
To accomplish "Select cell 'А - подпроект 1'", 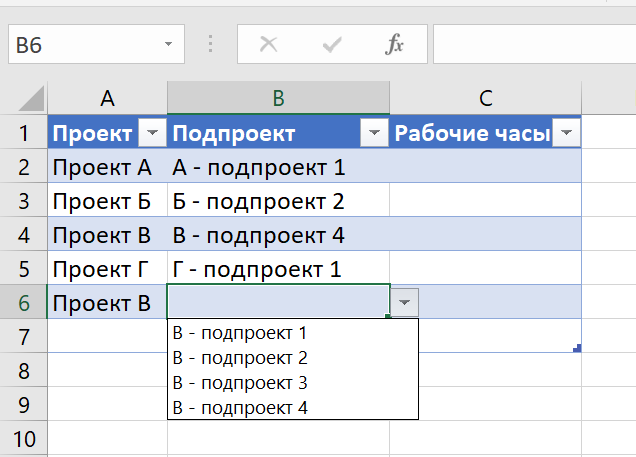I will point(278,167).
